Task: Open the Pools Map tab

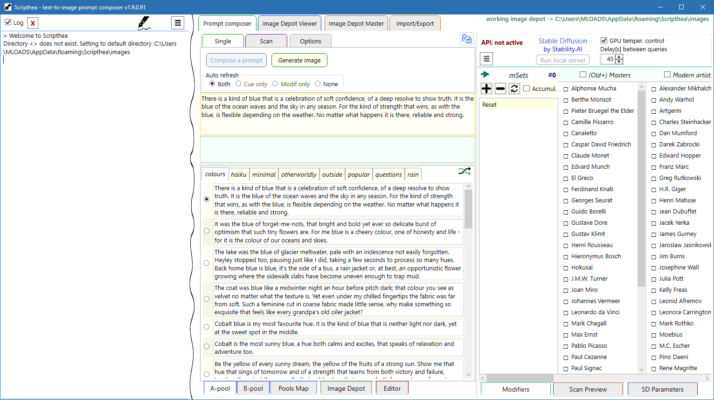Action: (293, 389)
